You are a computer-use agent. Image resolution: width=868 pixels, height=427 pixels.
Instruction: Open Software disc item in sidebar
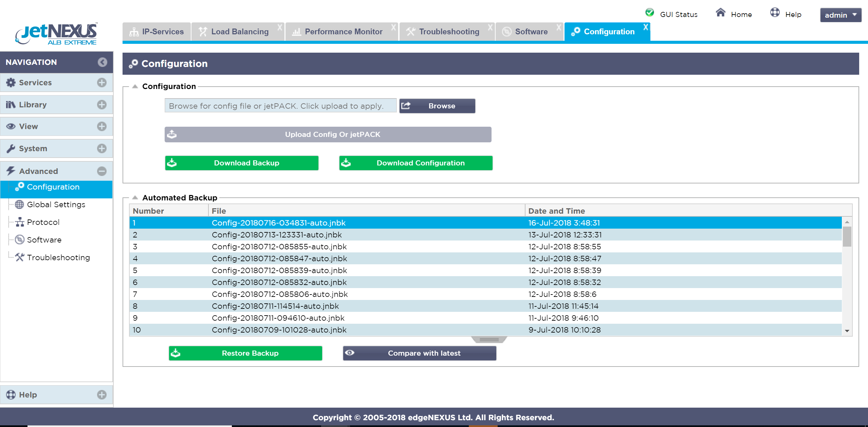(x=44, y=240)
